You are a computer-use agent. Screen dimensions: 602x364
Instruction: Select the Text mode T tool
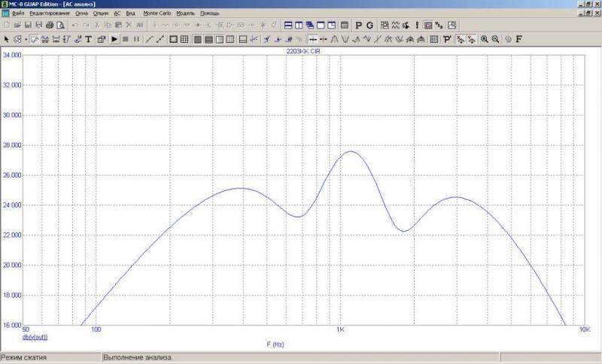pos(88,39)
